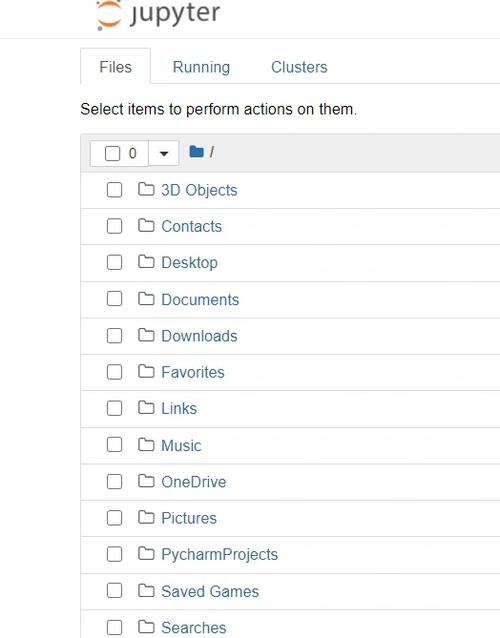Click the folder icon beside OneDrive

click(146, 481)
